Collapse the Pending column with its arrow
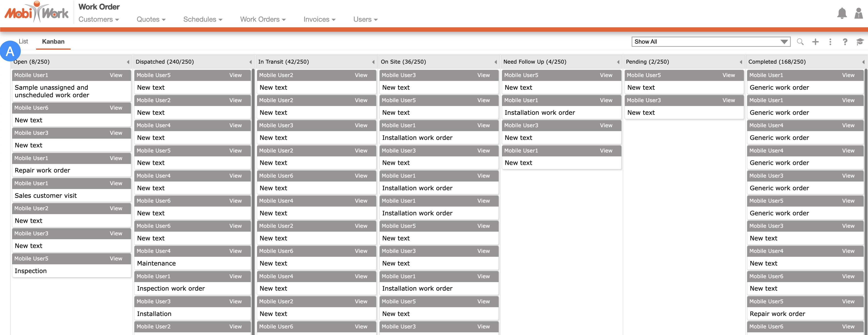Image resolution: width=868 pixels, height=335 pixels. coord(741,62)
